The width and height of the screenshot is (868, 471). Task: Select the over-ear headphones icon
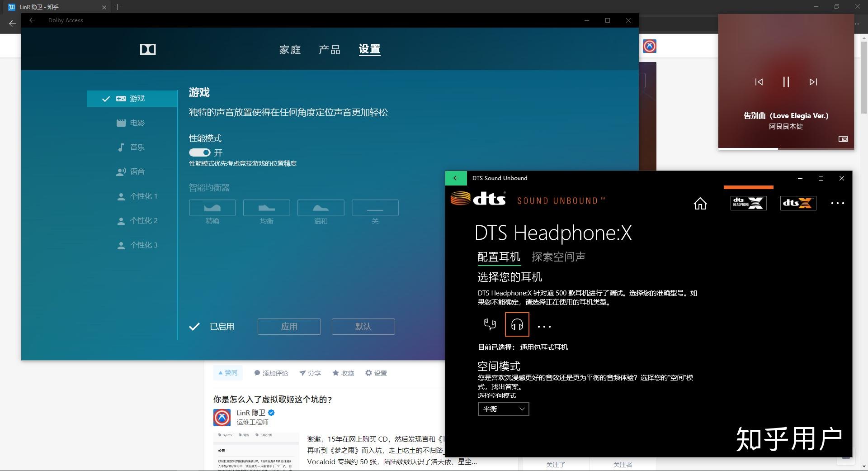(x=516, y=324)
